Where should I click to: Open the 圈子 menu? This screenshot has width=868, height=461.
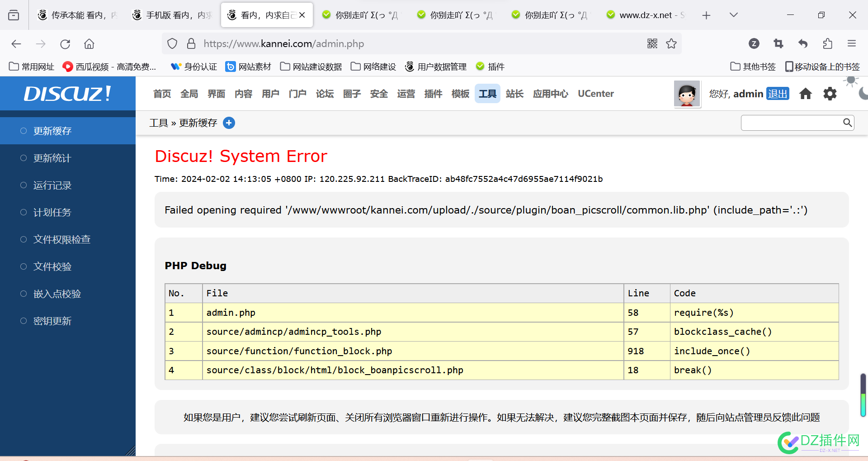pyautogui.click(x=352, y=94)
